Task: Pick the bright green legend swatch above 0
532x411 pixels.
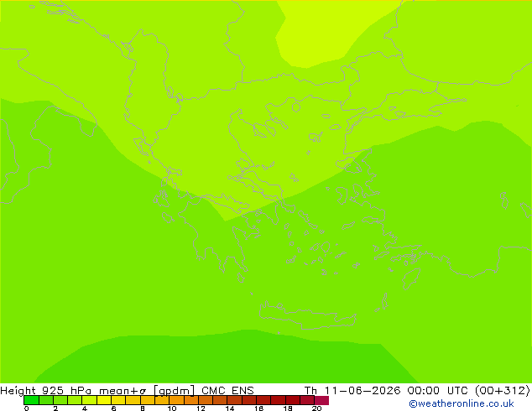Action: point(32,400)
